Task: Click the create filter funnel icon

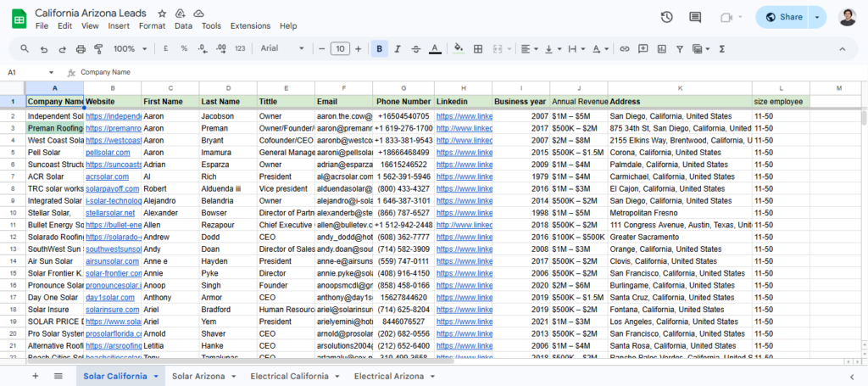Action: [x=679, y=48]
